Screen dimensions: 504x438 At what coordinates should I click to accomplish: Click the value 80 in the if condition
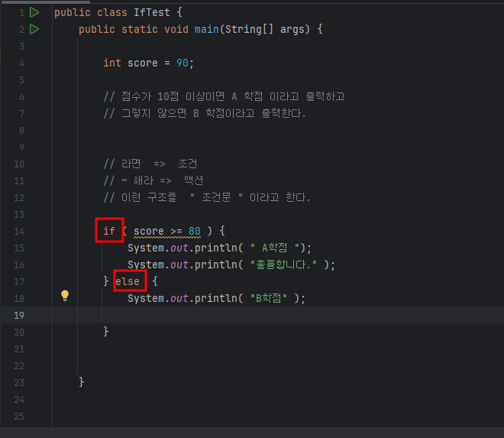tap(195, 231)
